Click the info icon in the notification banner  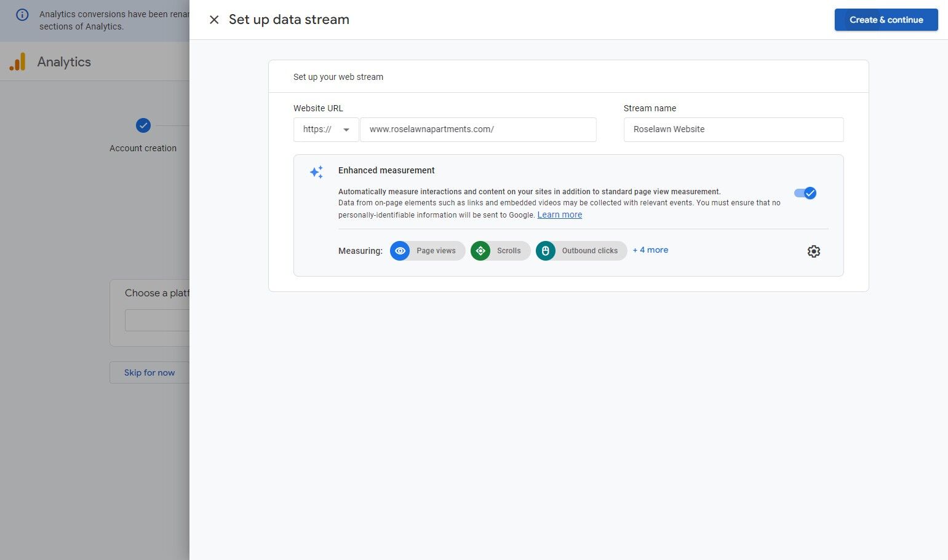point(22,14)
